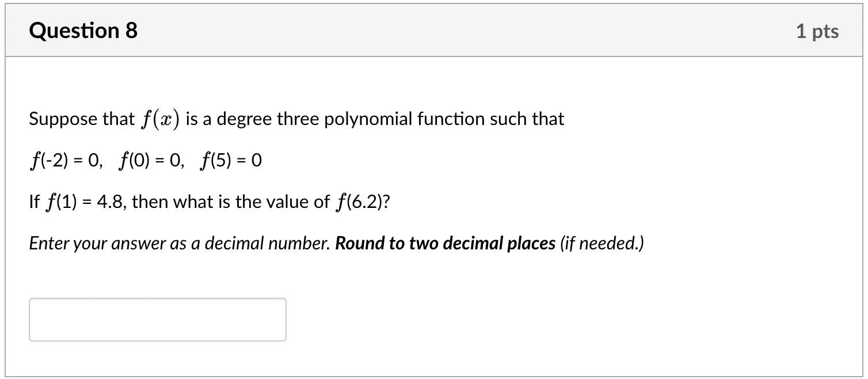
Task: Focus the decimal answer entry field
Action: [157, 319]
